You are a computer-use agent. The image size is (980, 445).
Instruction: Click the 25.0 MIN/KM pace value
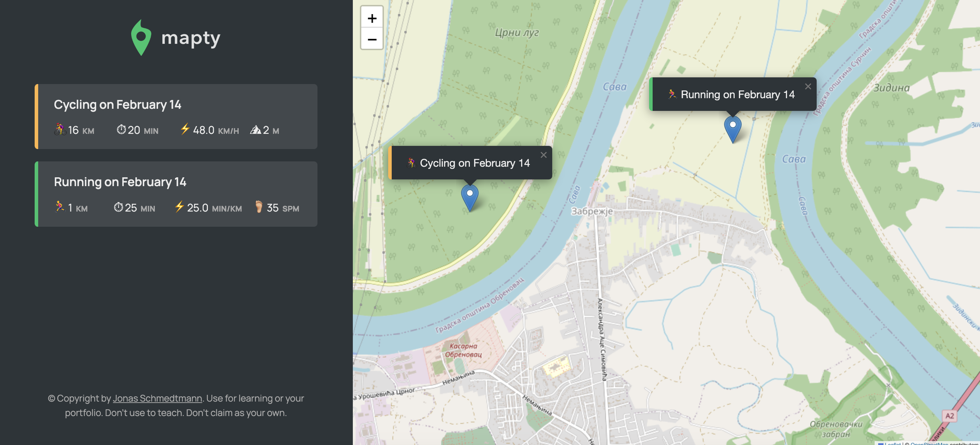tap(215, 208)
